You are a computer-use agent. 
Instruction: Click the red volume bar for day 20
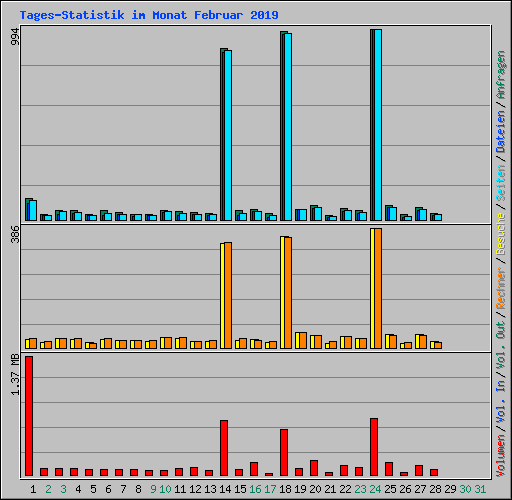click(x=314, y=468)
